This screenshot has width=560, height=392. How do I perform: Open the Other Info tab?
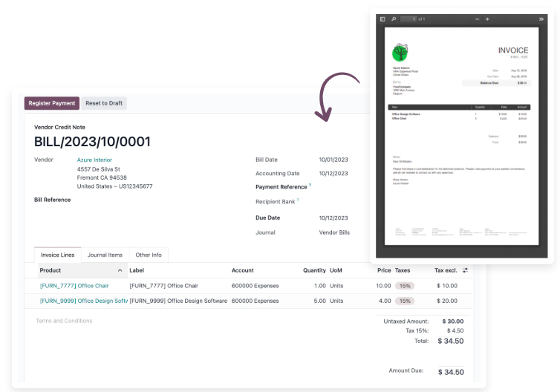tap(149, 255)
